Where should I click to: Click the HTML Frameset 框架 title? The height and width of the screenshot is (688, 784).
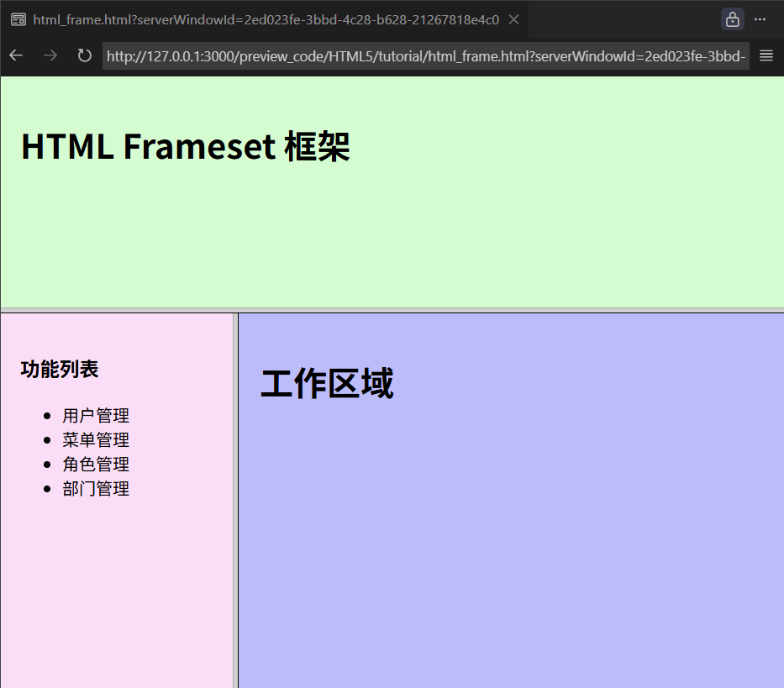pos(185,146)
